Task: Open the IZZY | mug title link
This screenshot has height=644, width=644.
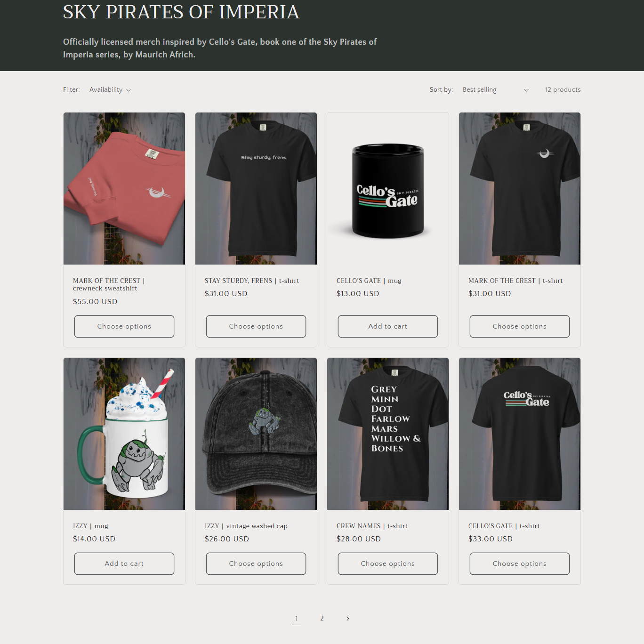Action: click(90, 526)
